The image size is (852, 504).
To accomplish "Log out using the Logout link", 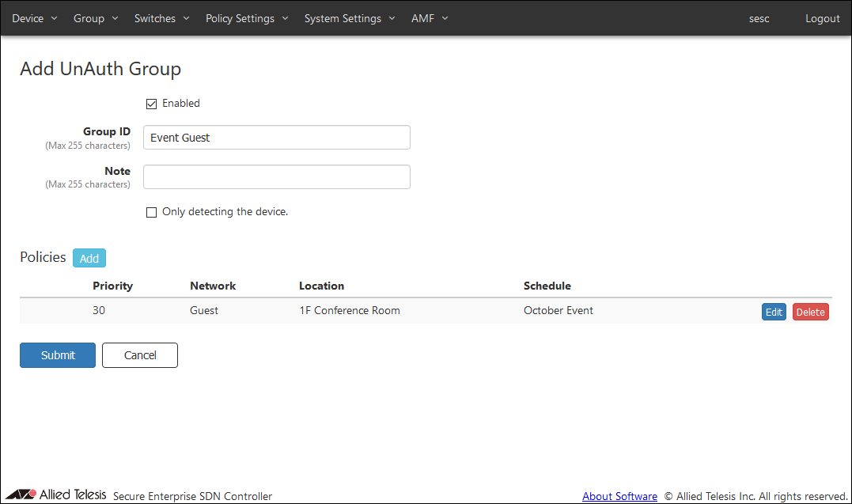I will (822, 18).
